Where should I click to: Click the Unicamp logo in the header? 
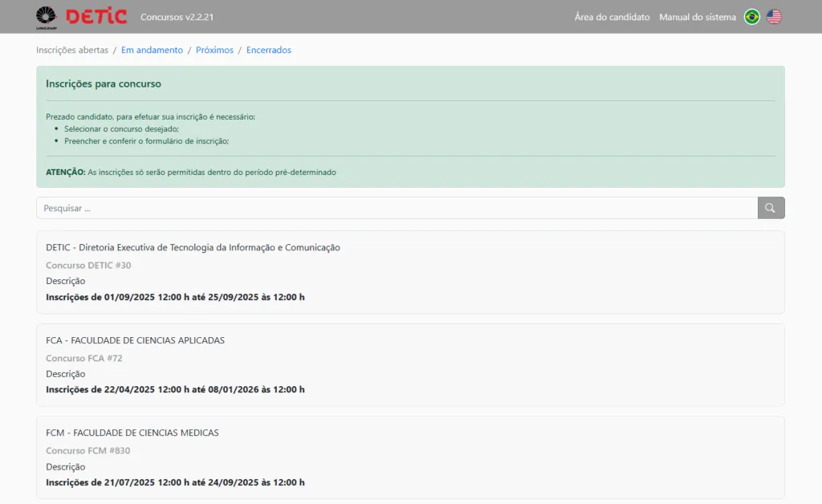(47, 17)
